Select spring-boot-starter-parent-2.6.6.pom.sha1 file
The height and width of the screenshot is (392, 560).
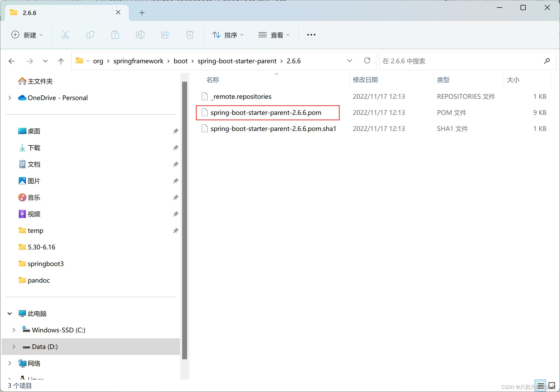click(x=273, y=129)
